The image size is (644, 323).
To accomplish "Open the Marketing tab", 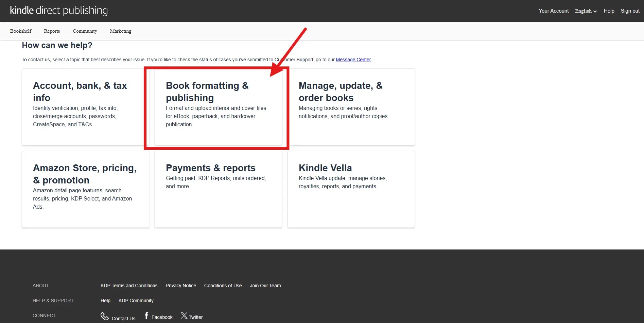I will click(x=121, y=31).
